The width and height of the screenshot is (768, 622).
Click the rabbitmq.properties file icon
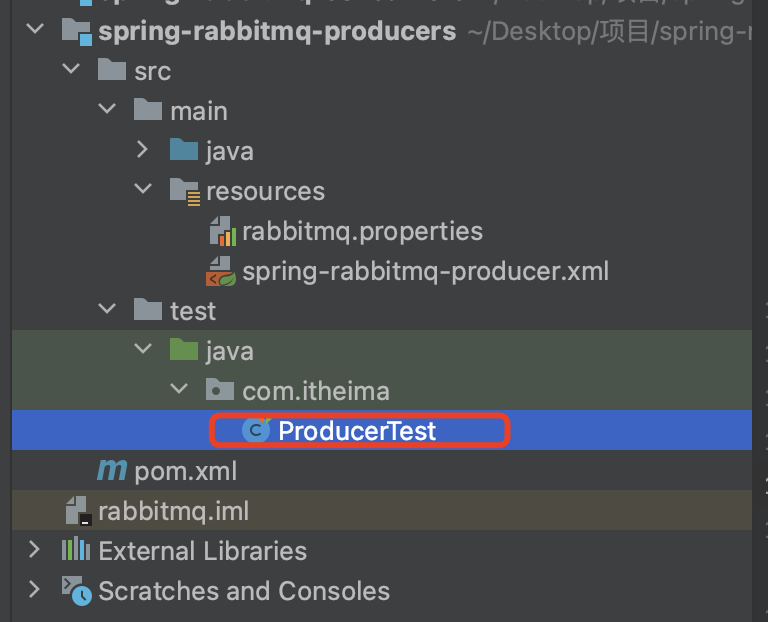(x=221, y=232)
